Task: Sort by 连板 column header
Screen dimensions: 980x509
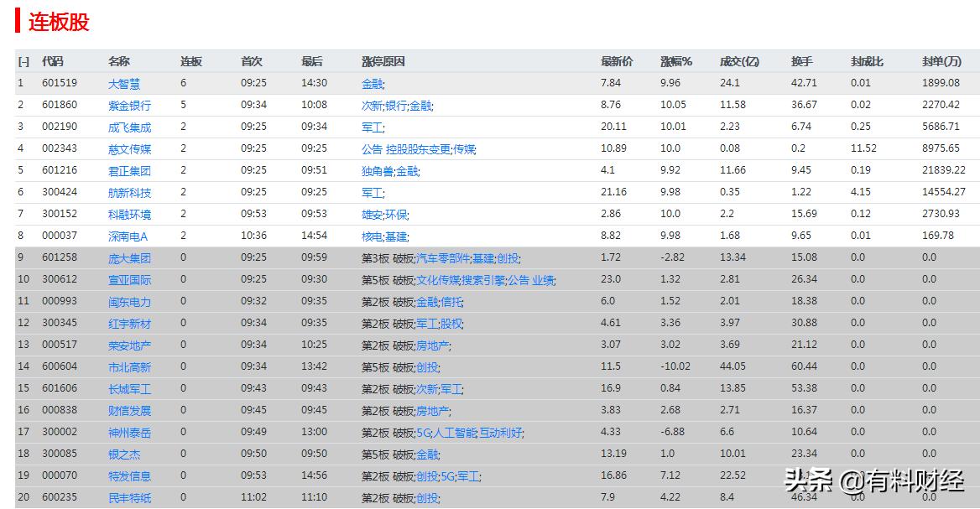Action: 191,61
